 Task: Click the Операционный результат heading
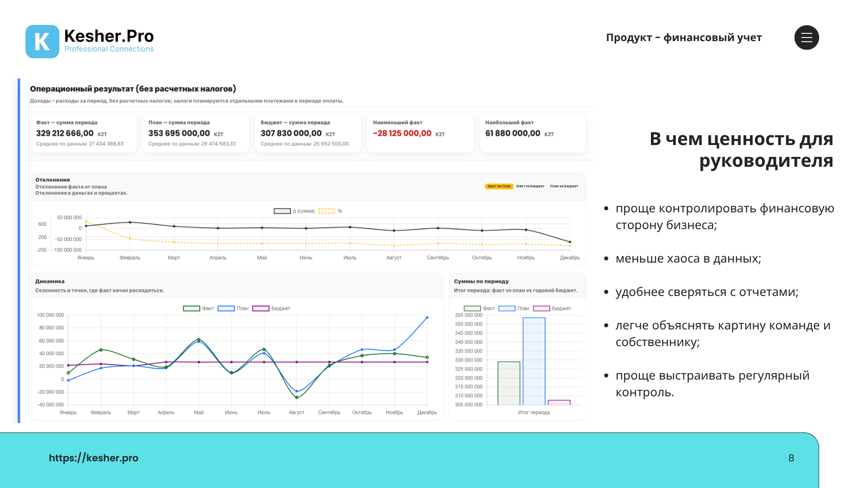pos(133,89)
